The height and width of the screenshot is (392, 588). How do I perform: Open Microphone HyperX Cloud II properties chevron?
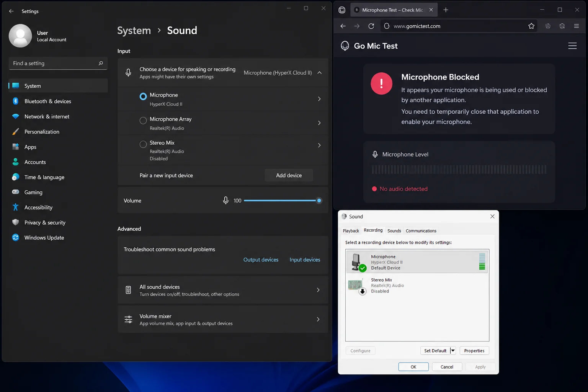point(319,99)
